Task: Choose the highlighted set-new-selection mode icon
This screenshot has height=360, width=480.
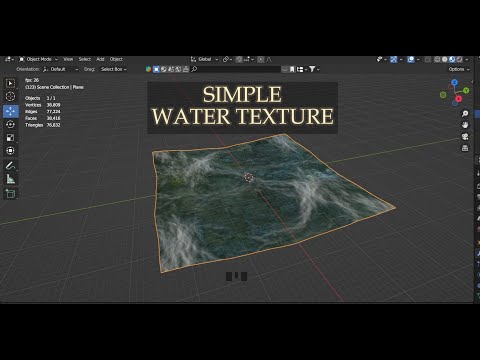Action: coord(156,69)
